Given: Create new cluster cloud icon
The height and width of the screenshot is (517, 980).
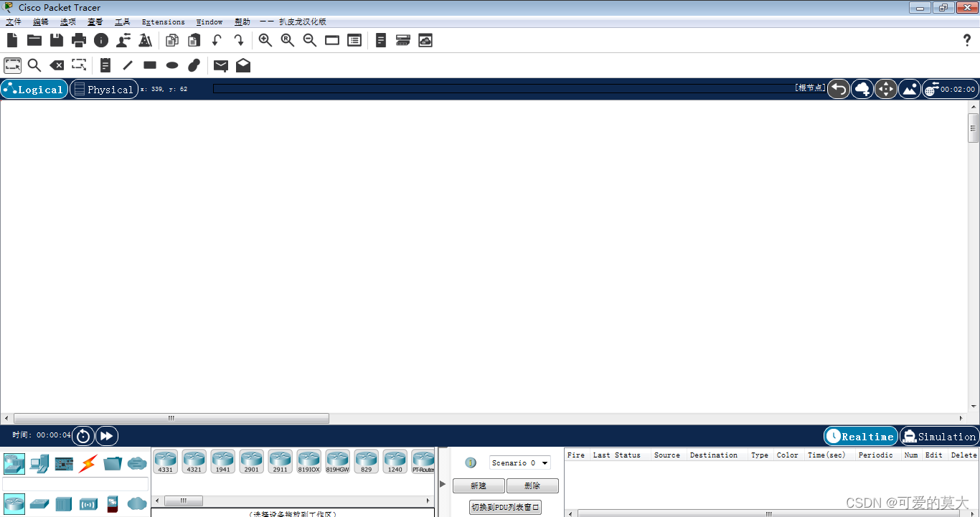Looking at the screenshot, I should pyautogui.click(x=862, y=89).
